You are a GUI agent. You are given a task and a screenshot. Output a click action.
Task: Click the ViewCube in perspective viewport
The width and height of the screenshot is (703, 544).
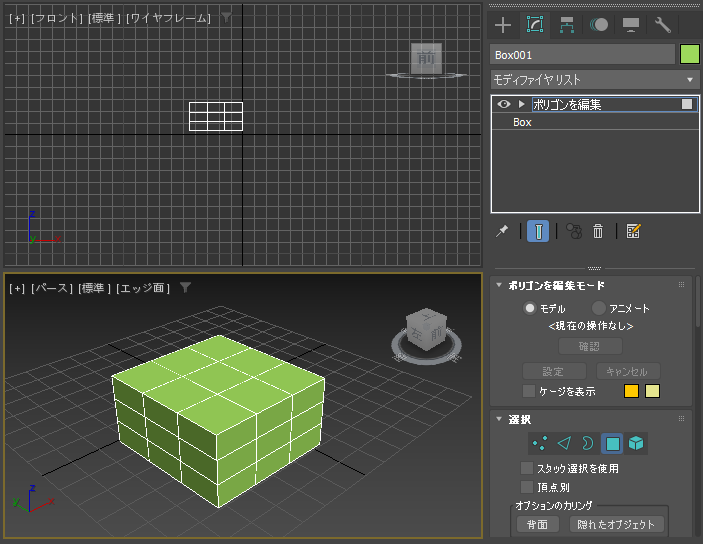click(426, 329)
